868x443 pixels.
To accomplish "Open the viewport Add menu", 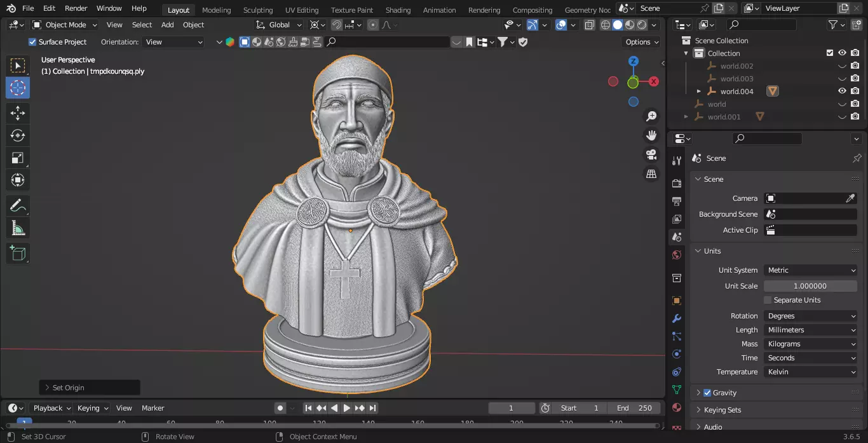I will [x=167, y=25].
